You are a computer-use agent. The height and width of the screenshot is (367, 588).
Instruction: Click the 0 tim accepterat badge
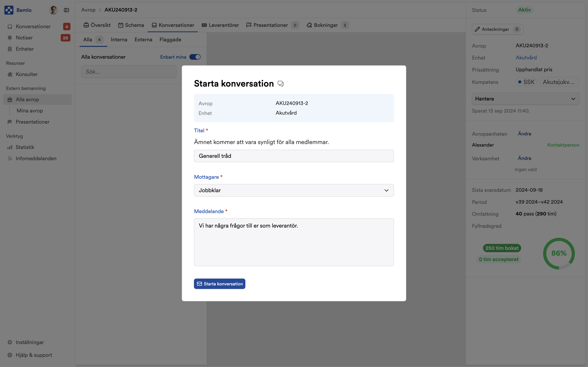click(x=499, y=259)
